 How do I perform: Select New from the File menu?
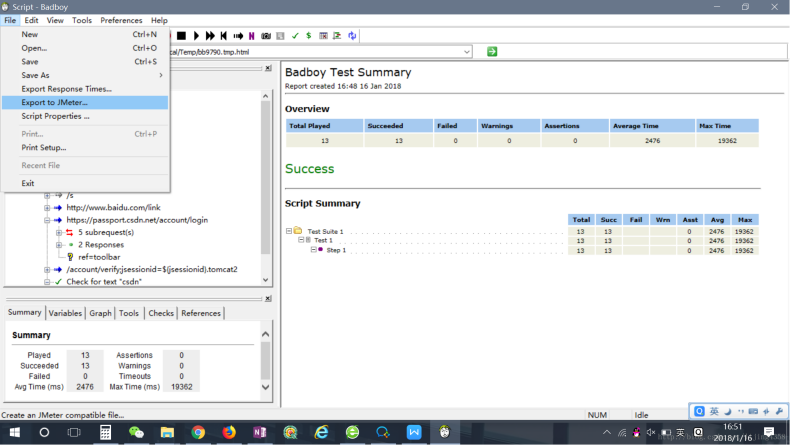click(85, 34)
